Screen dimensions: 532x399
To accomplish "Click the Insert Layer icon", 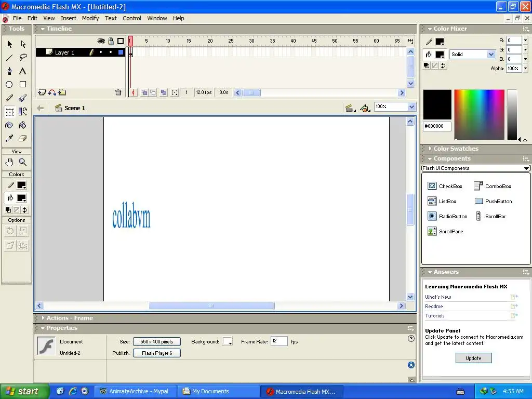I will [x=42, y=92].
